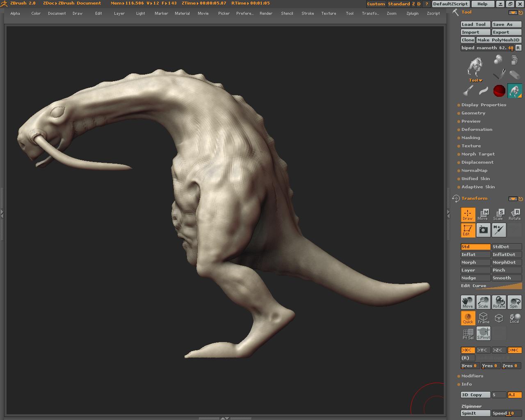Click the Transform palette gyro icon
The width and height of the screenshot is (525, 420).
pyautogui.click(x=456, y=199)
